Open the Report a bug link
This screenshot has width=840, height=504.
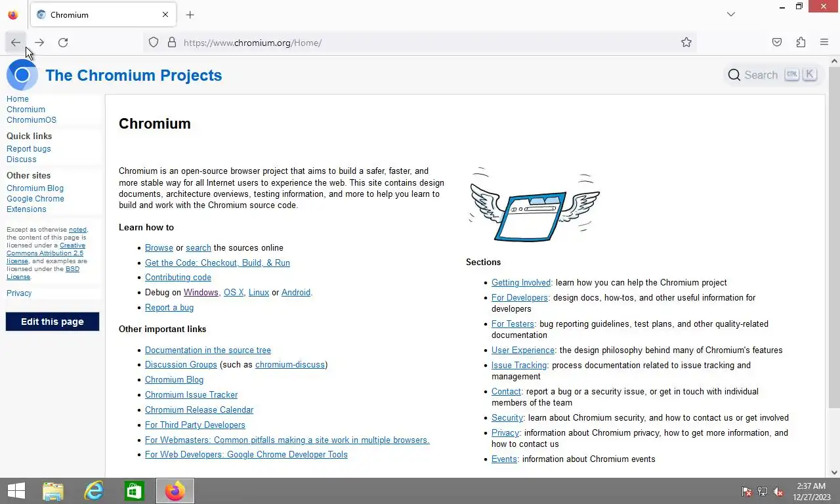(x=169, y=308)
